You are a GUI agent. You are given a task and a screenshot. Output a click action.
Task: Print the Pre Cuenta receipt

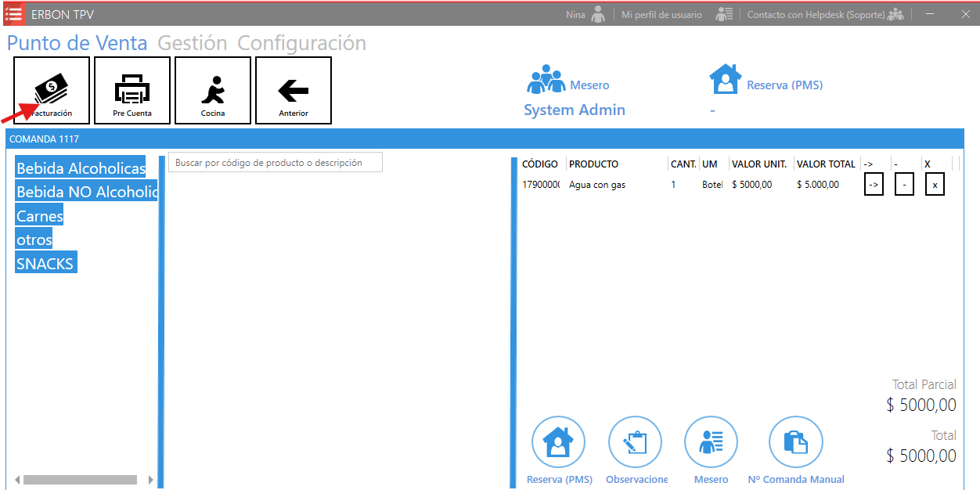pos(132,90)
